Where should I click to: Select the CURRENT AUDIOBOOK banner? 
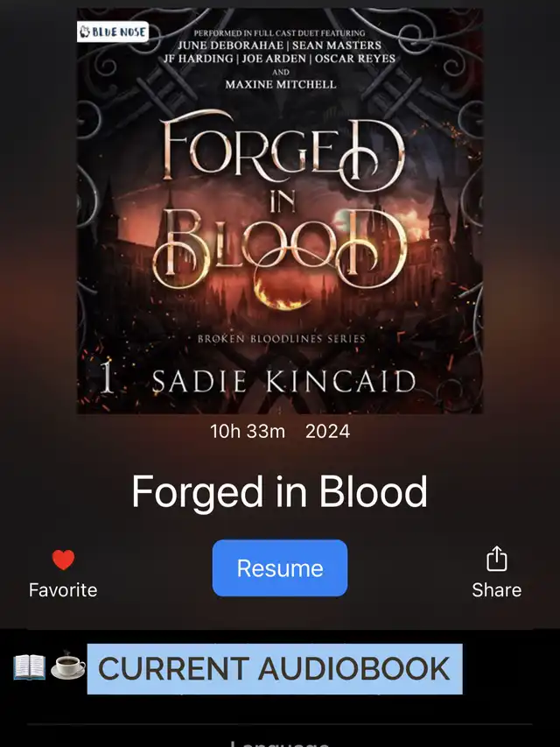[x=275, y=668]
